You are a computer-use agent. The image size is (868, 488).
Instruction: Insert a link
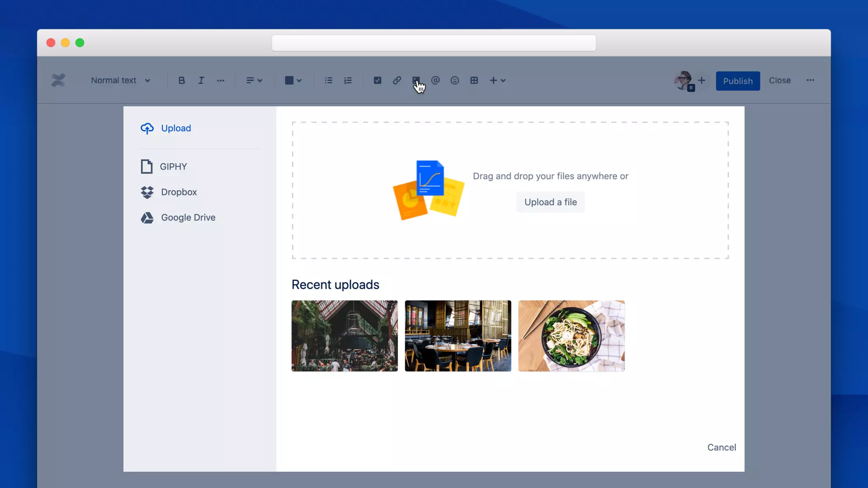click(x=397, y=80)
